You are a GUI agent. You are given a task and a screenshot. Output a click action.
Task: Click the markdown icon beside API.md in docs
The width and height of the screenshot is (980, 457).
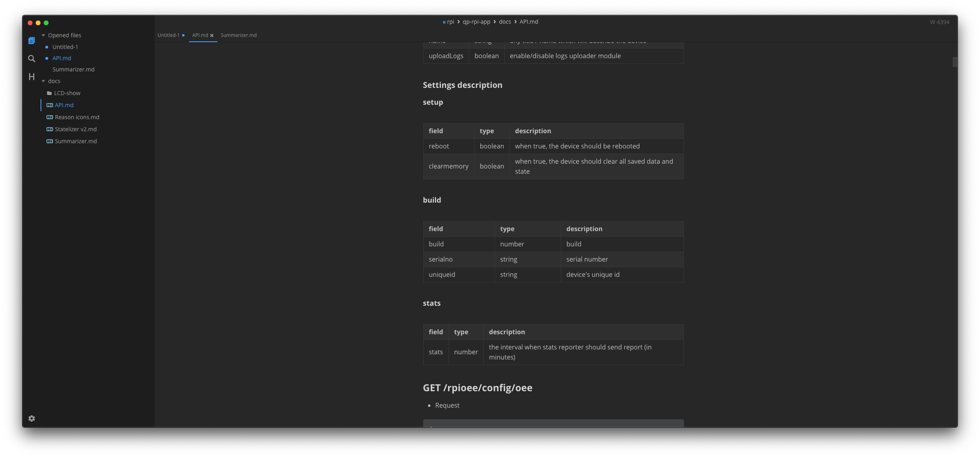click(x=49, y=105)
